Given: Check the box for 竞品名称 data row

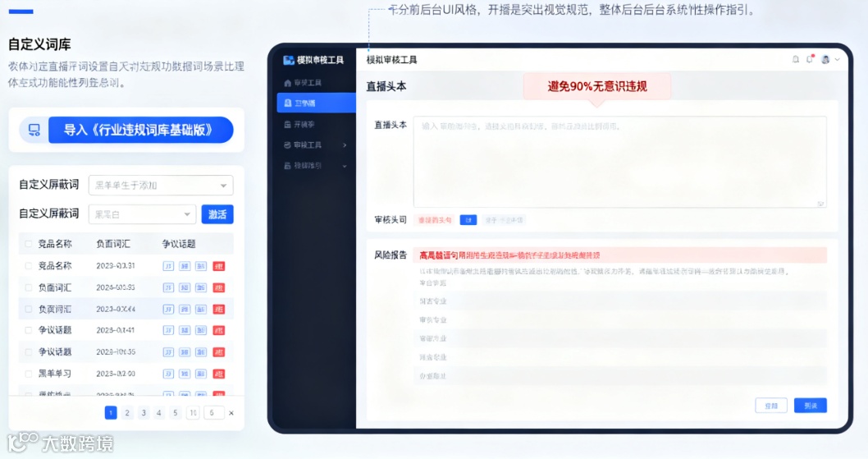Looking at the screenshot, I should (x=28, y=266).
